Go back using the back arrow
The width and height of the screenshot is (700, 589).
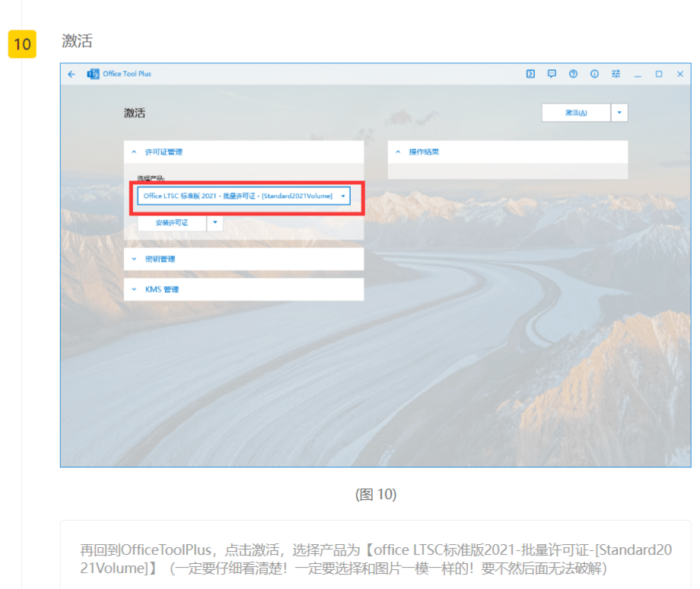point(72,74)
